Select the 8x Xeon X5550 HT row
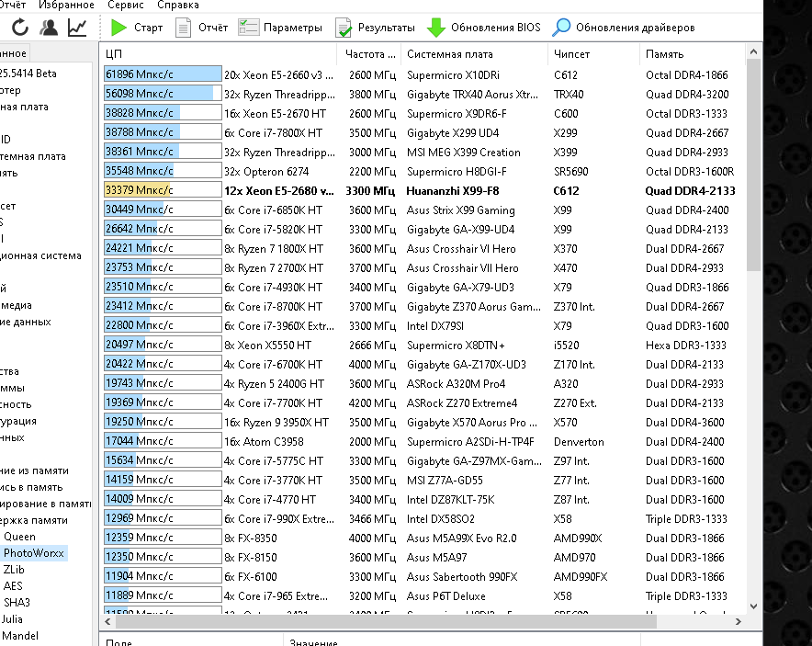812x646 pixels. 422,345
